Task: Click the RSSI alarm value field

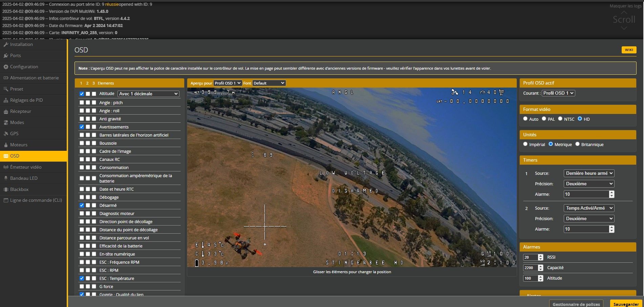Action: click(x=530, y=257)
